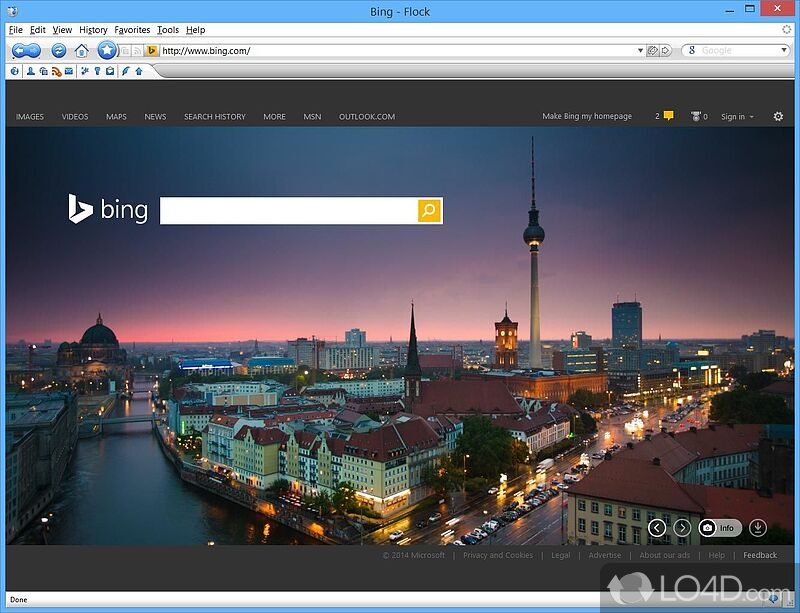Open Favorites sidebar sparkle icon
Screen dimensions: 800x613
click(x=85, y=71)
